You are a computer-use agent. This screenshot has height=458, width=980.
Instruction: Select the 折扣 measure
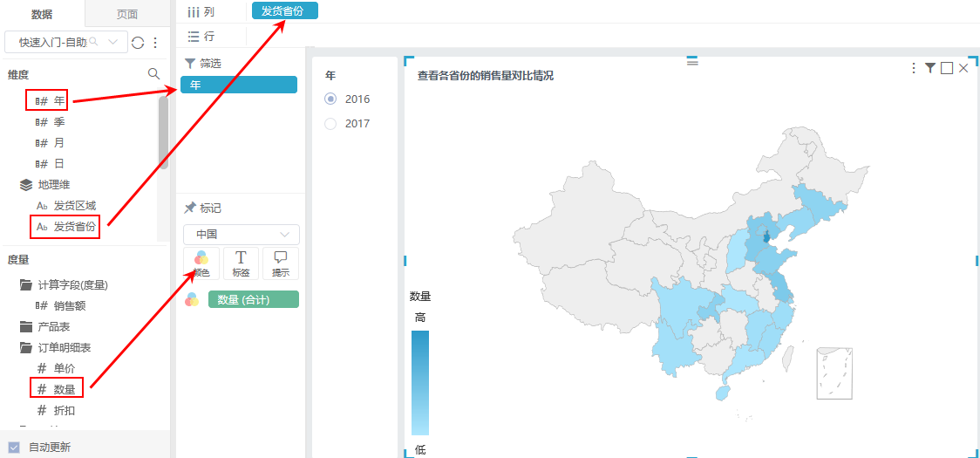click(x=57, y=410)
